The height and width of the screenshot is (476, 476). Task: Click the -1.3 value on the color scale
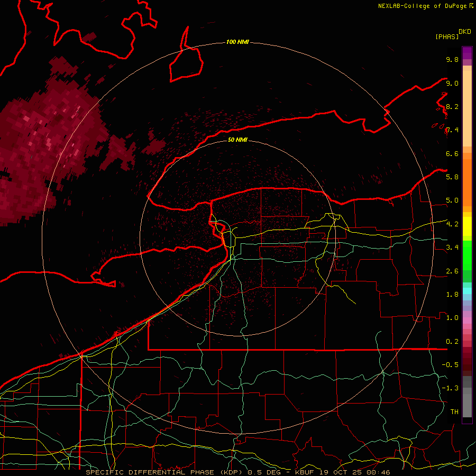point(450,388)
